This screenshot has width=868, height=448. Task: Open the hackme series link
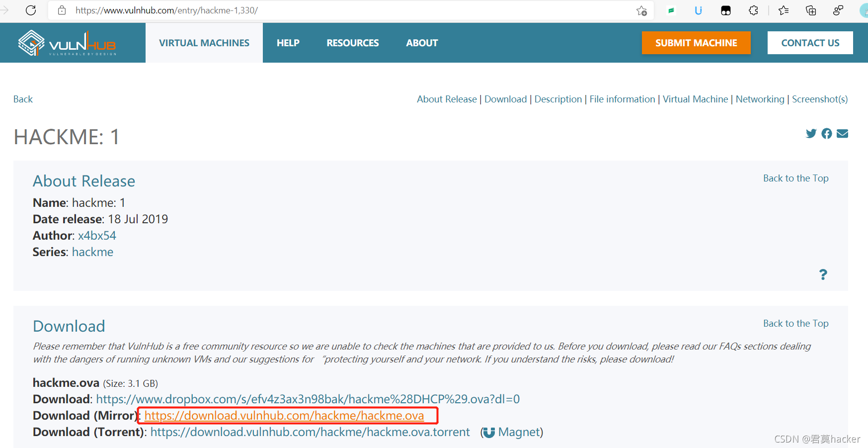(93, 252)
